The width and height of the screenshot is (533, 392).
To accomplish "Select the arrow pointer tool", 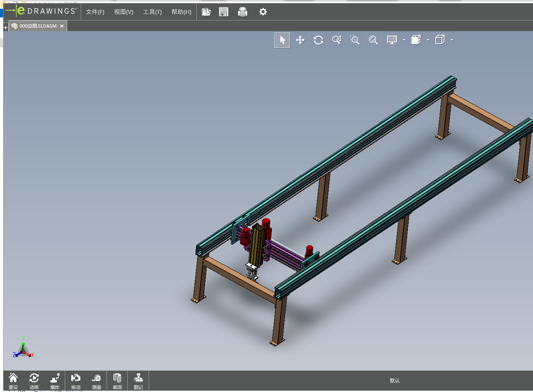I will 282,40.
